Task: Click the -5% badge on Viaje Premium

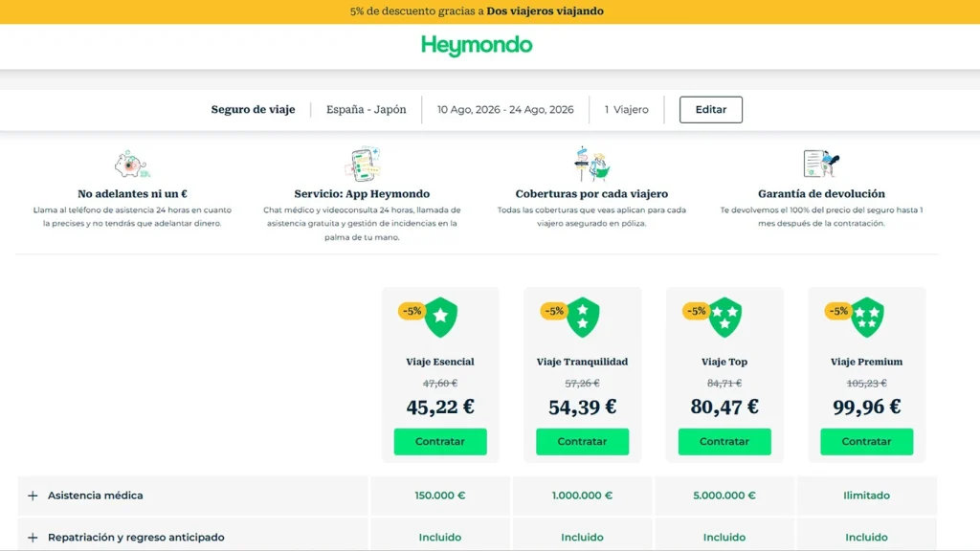Action: pos(838,311)
